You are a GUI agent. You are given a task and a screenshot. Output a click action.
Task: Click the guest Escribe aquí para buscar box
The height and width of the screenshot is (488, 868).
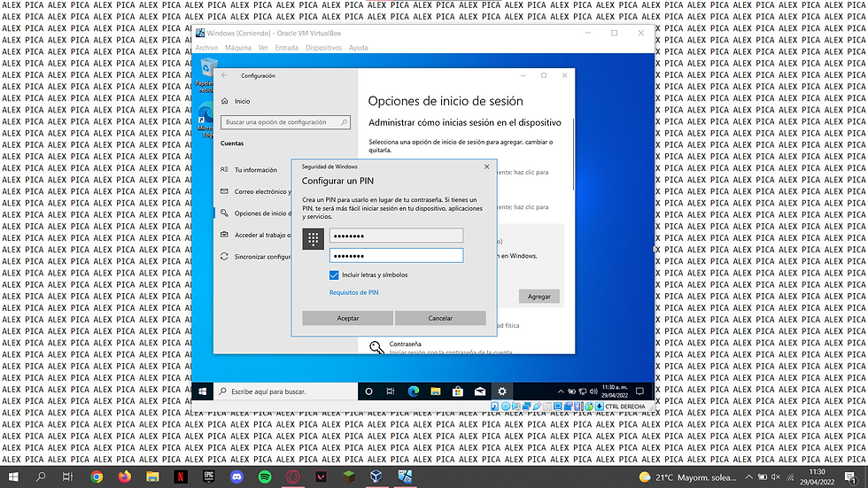[285, 391]
